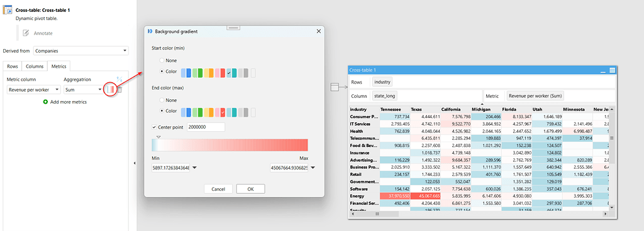Image resolution: width=644 pixels, height=231 pixels.
Task: Click the Florida column header
Action: (517, 109)
